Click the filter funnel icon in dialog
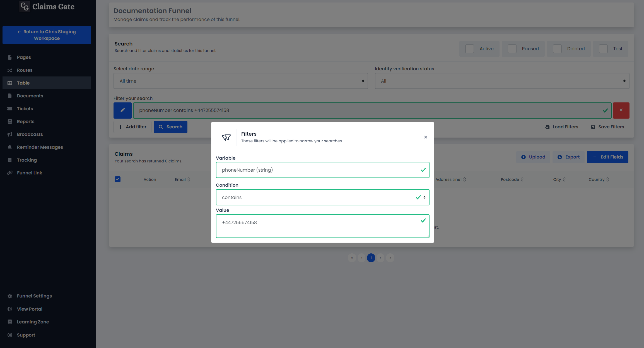Viewport: 644px width, 348px height. pos(226,137)
